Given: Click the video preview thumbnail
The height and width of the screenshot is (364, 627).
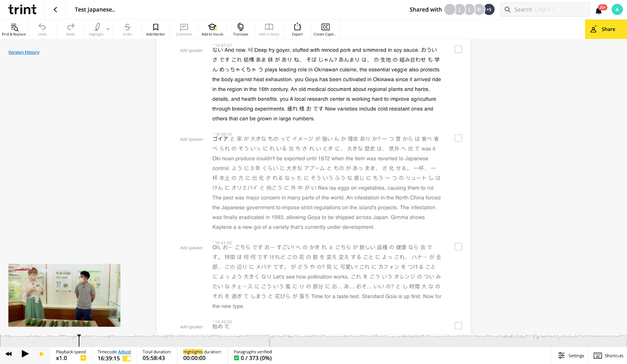Looking at the screenshot, I should (64, 295).
